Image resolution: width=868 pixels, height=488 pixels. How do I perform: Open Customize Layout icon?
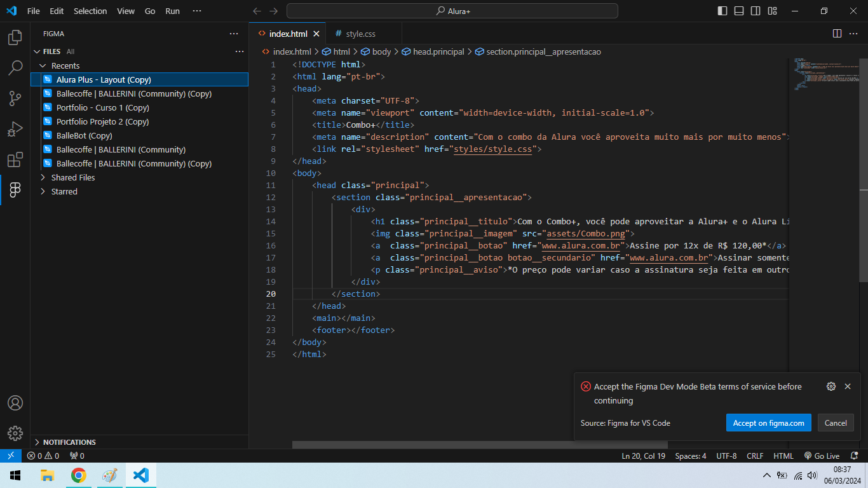[772, 11]
